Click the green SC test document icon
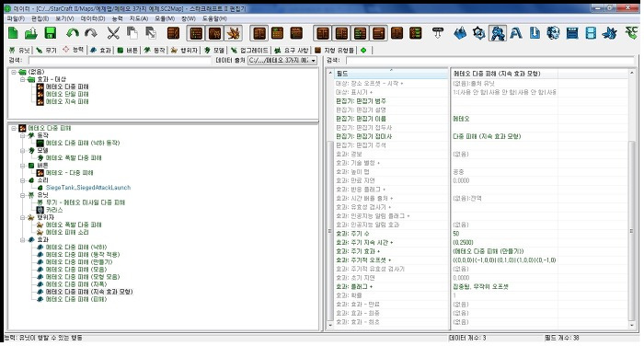The height and width of the screenshot is (346, 644). click(631, 32)
